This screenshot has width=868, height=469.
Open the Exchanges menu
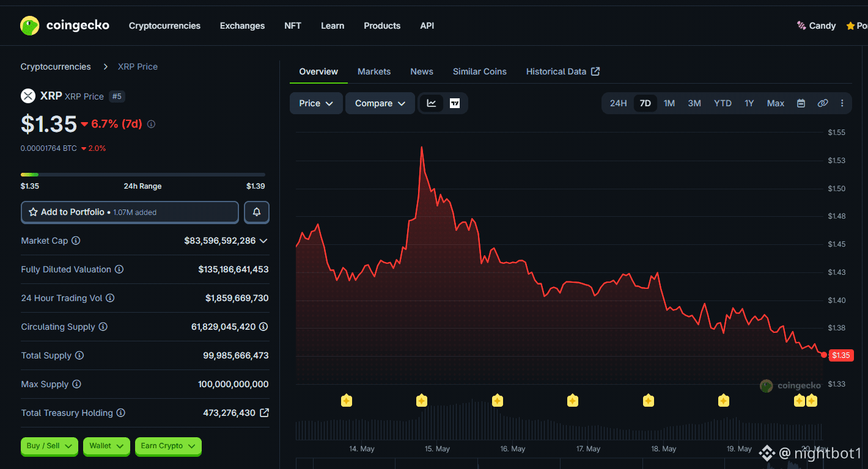tap(242, 26)
